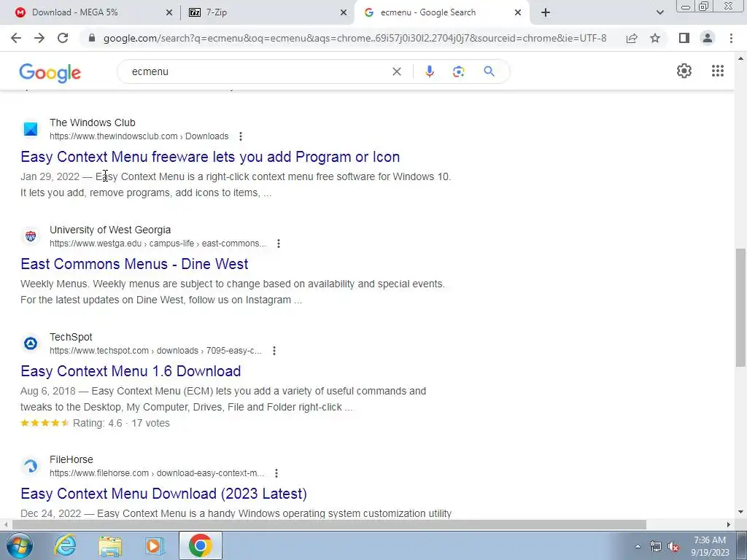Close the ecmenu Google Search tab
This screenshot has height=560, width=747.
pyautogui.click(x=517, y=12)
